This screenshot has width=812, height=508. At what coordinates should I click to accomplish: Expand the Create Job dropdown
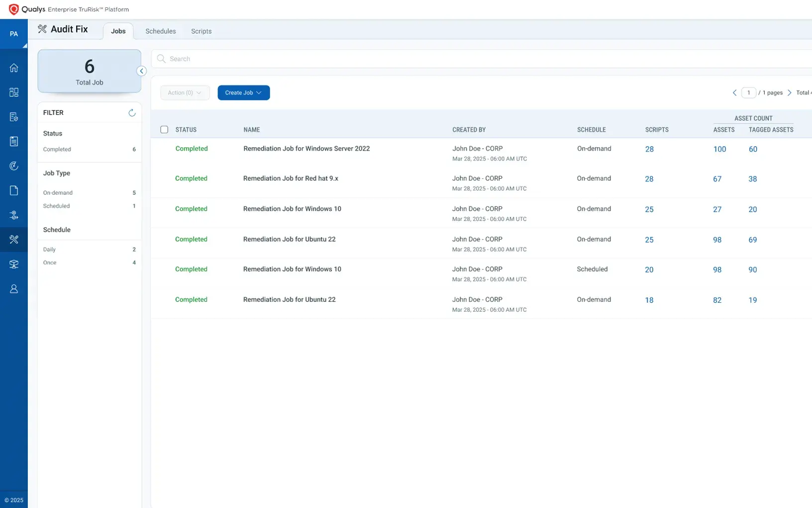pyautogui.click(x=243, y=93)
